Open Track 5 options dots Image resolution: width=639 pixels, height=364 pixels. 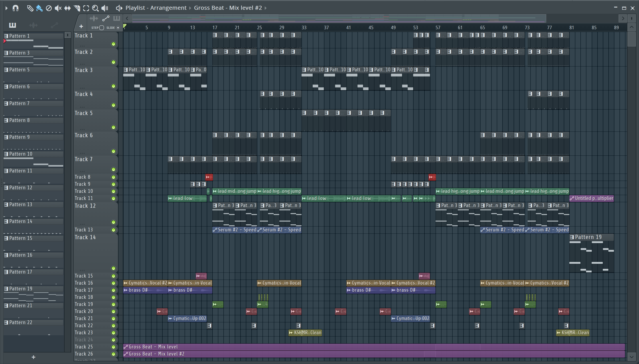(x=82, y=129)
